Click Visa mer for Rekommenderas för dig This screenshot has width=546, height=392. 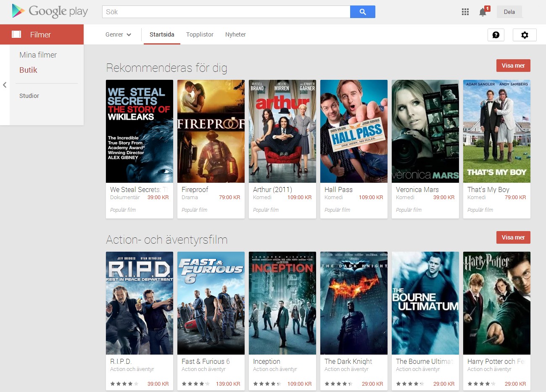coord(513,66)
